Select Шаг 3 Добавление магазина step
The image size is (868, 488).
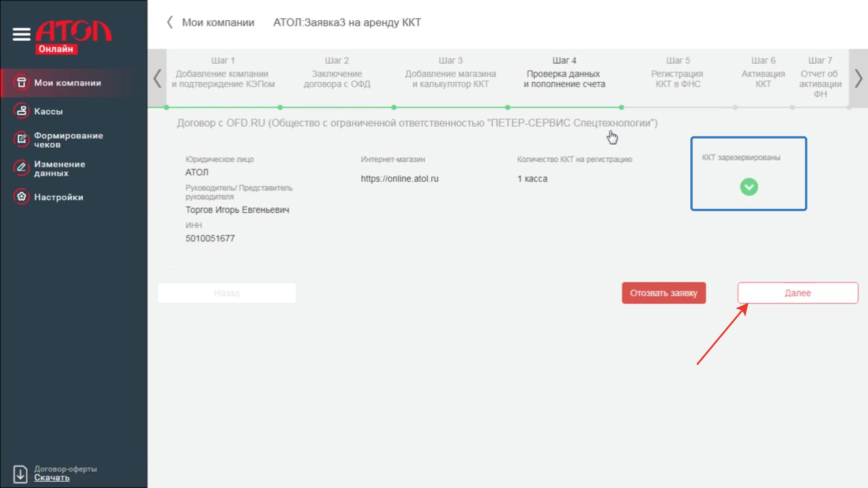pos(450,74)
